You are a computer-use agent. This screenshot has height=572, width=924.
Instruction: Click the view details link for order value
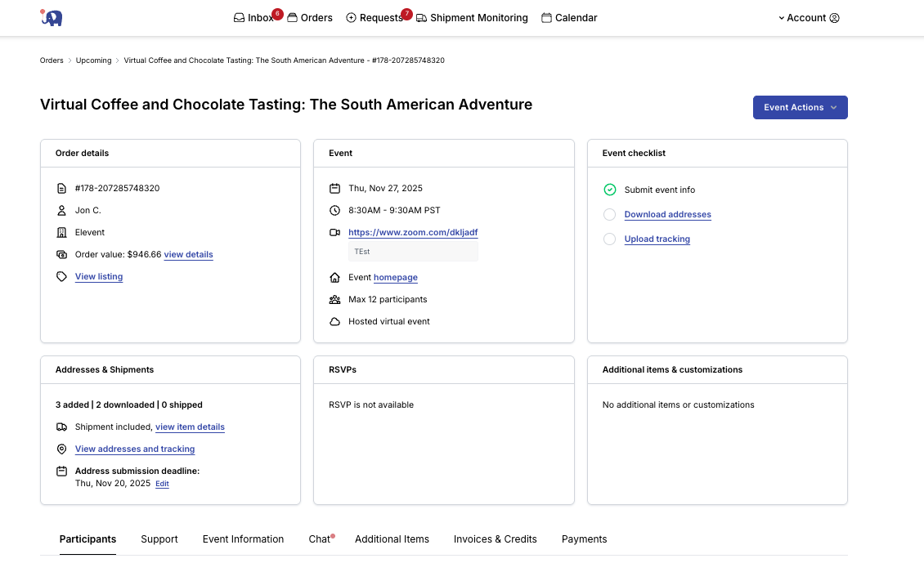pos(188,255)
